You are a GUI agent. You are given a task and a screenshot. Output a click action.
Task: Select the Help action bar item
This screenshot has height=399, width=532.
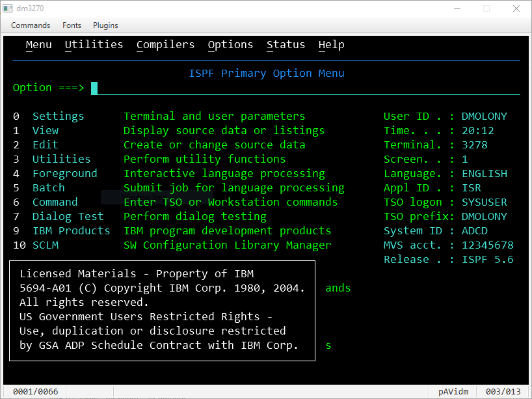332,45
